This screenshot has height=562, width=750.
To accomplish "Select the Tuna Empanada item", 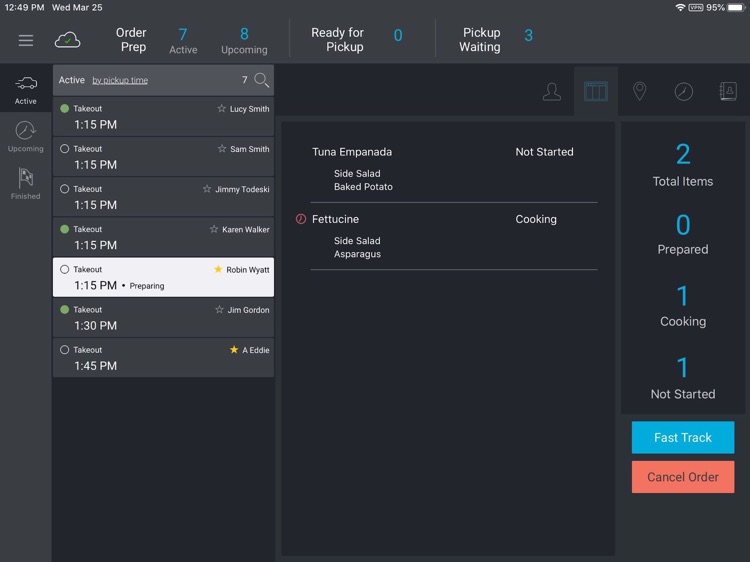I will tap(352, 152).
